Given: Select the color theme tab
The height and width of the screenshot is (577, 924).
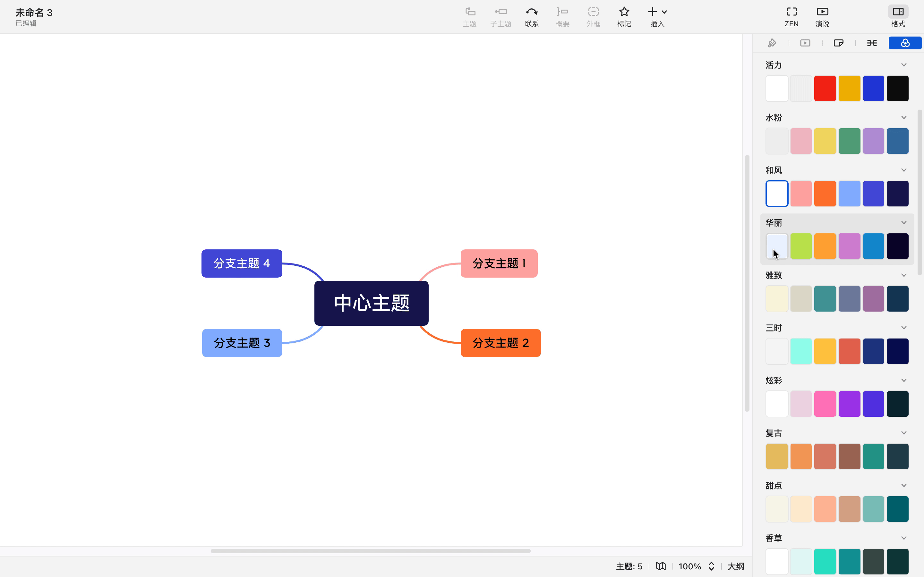Looking at the screenshot, I should [x=905, y=43].
